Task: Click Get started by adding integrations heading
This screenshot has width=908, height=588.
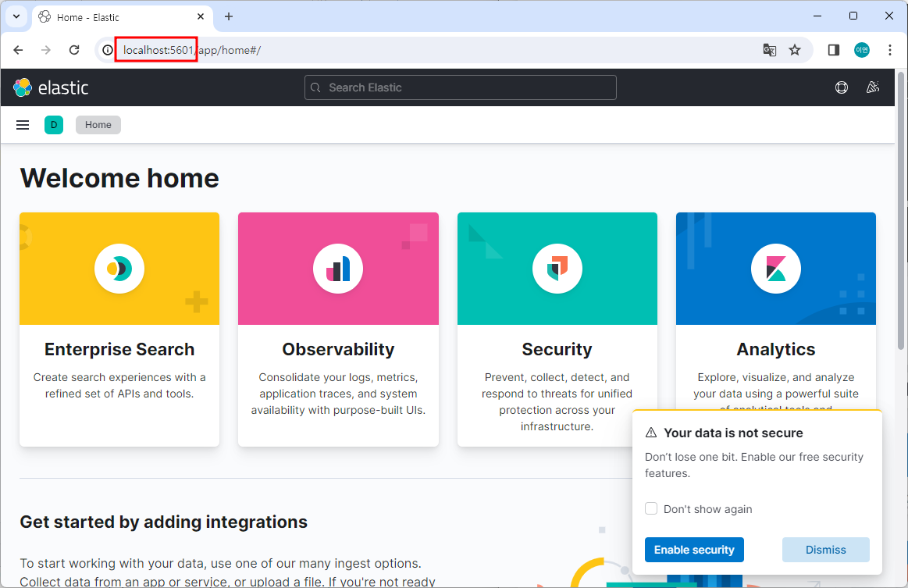Action: coord(163,522)
